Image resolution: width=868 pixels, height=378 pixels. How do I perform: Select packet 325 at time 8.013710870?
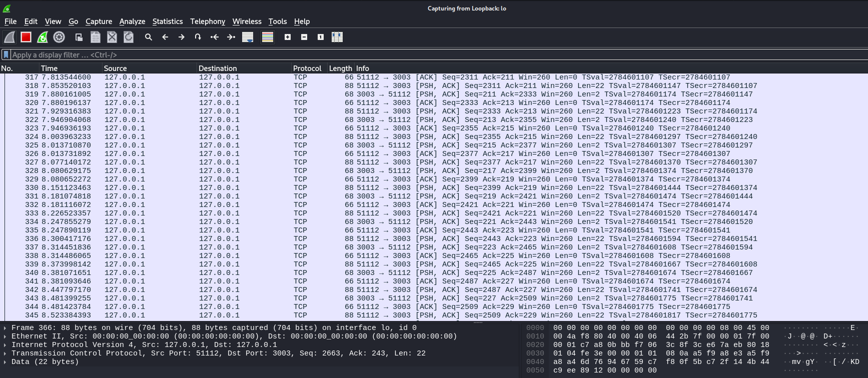point(434,145)
